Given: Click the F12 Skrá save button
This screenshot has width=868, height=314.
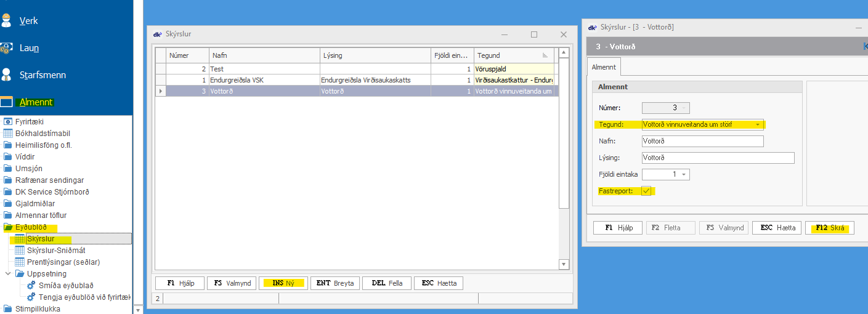Looking at the screenshot, I should (829, 228).
